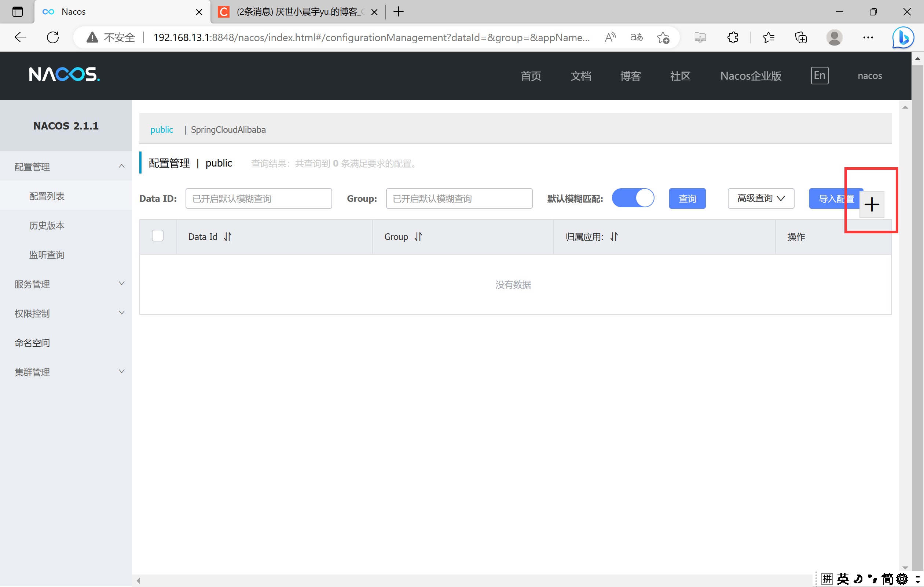The width and height of the screenshot is (924, 587).
Task: Sort table by Group column icon
Action: 418,237
